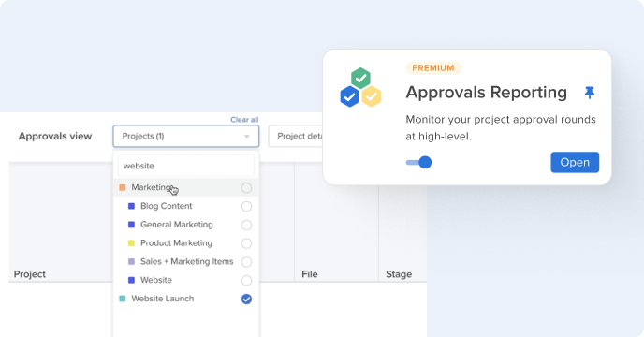Click the blue Website project color square
Viewport: 644px width, 337px height.
coord(131,280)
